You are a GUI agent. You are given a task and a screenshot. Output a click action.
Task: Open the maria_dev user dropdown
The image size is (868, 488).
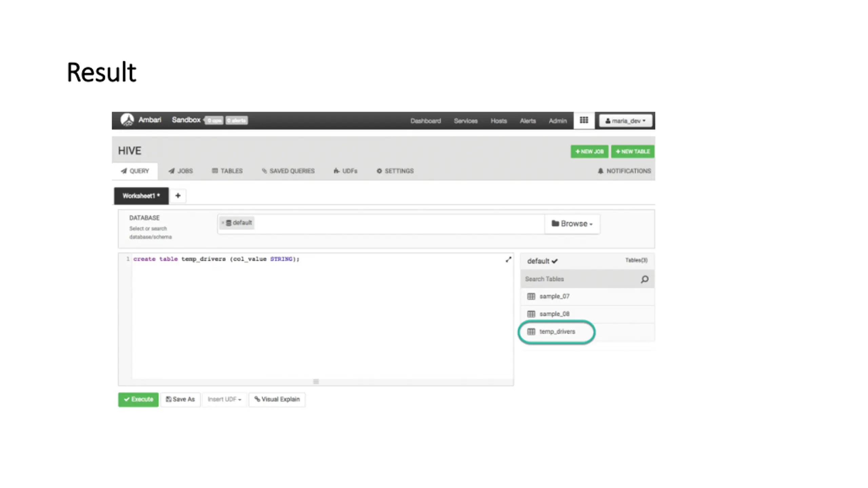(x=626, y=121)
